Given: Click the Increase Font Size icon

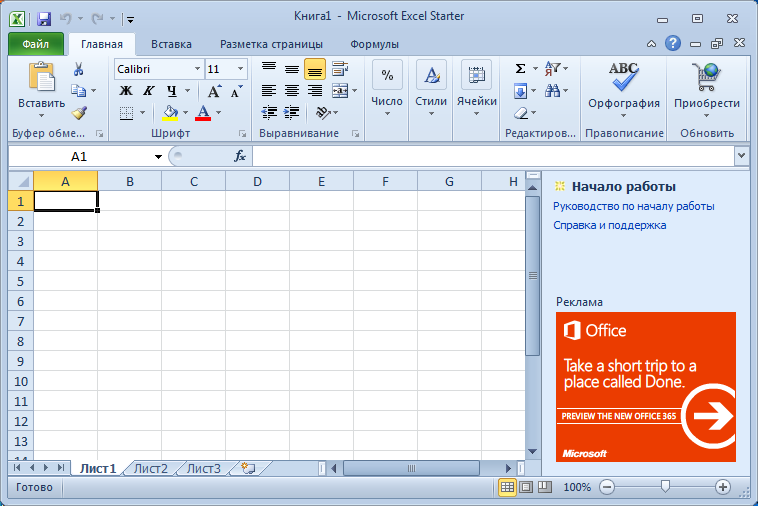Looking at the screenshot, I should pos(214,91).
